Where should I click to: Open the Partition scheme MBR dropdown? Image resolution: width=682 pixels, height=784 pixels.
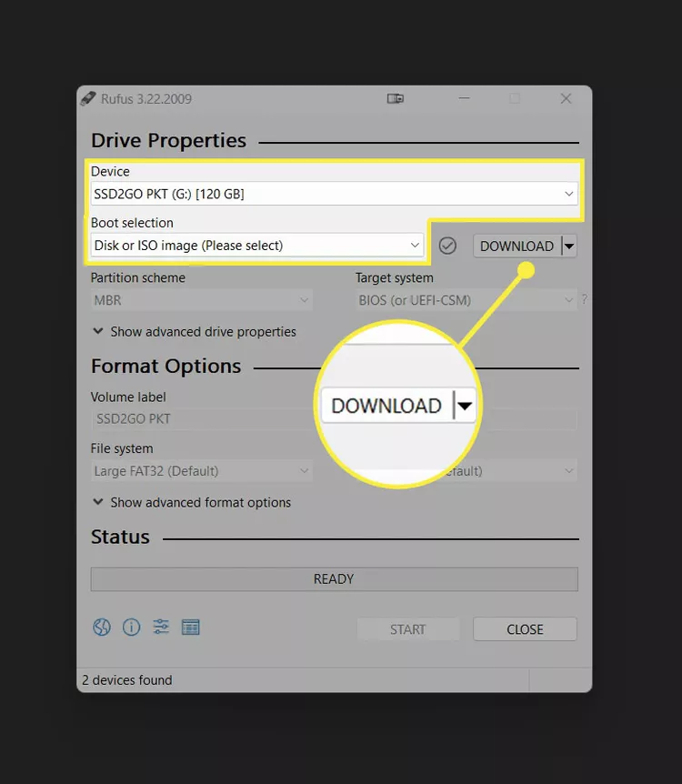pyautogui.click(x=202, y=300)
